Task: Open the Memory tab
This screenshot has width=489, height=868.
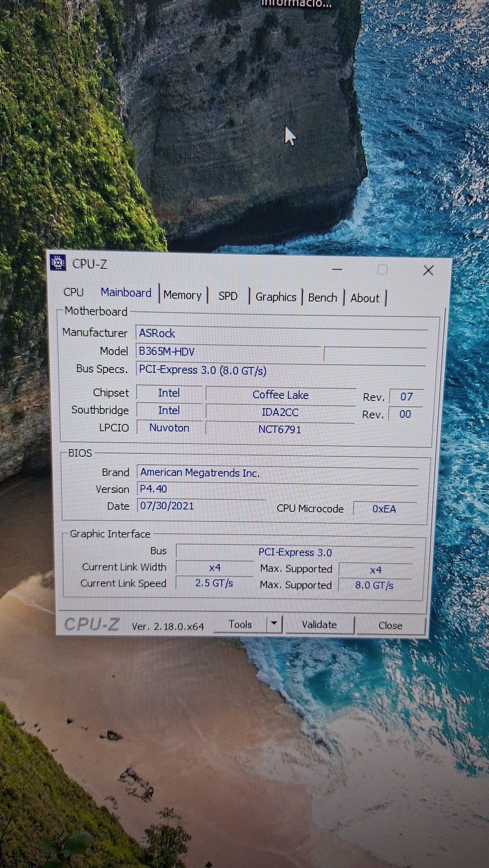Action: coord(182,295)
